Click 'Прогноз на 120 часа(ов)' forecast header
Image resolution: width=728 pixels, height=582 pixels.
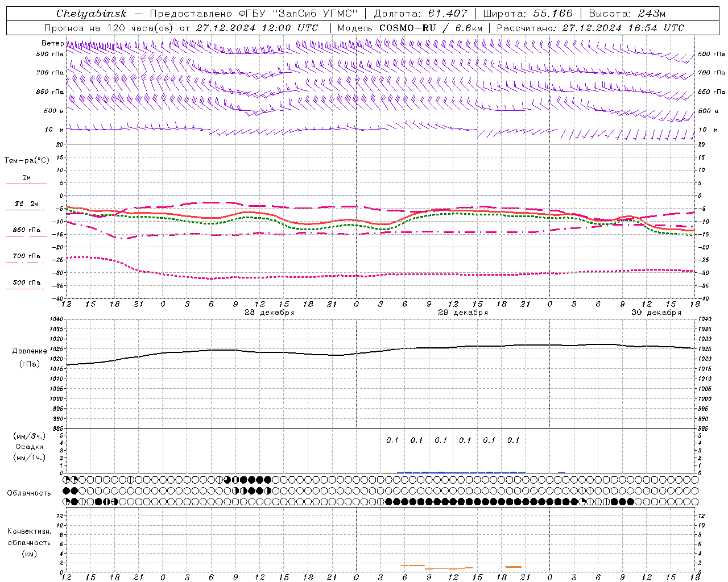110,28
